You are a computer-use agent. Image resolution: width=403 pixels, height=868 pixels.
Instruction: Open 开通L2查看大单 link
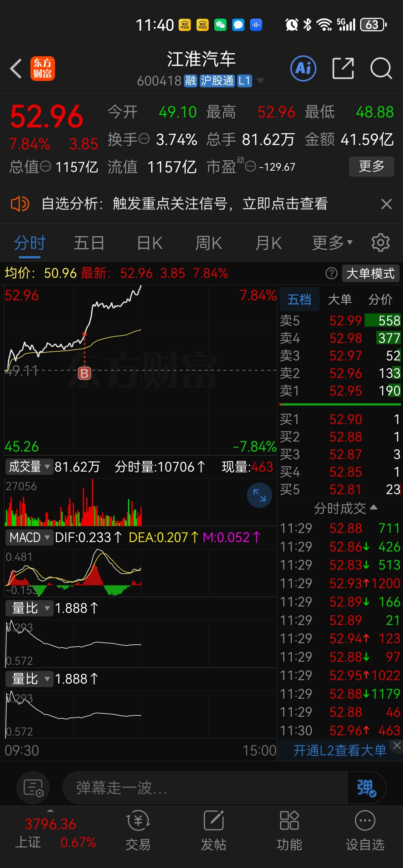point(340,750)
